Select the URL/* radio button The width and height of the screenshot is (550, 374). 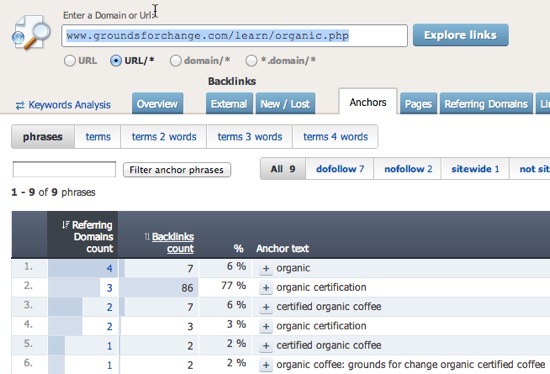click(116, 61)
